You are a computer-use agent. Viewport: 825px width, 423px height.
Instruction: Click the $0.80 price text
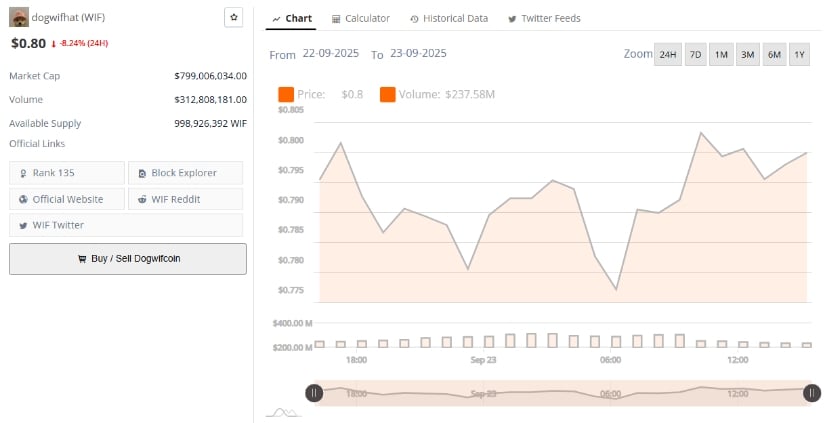(28, 43)
